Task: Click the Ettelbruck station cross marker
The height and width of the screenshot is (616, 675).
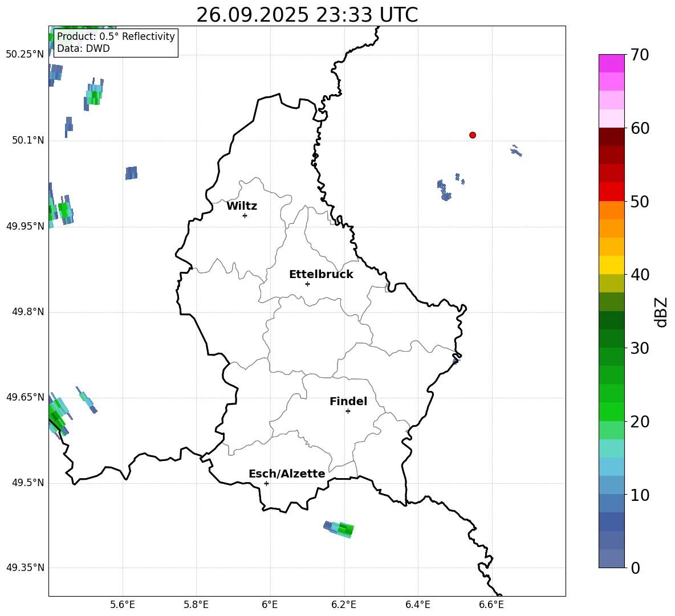Action: pos(307,284)
